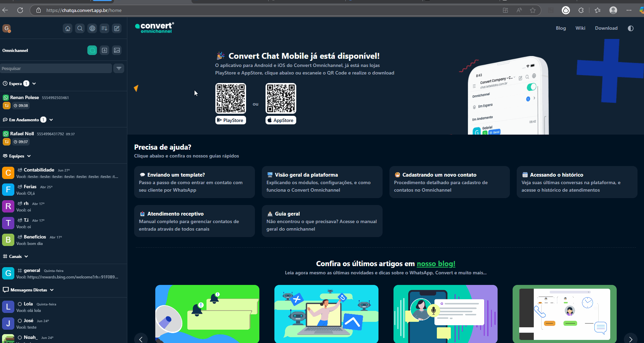Screen dimensions: 644x343
Task: Open the blog article with robots illustration
Action: 326,314
